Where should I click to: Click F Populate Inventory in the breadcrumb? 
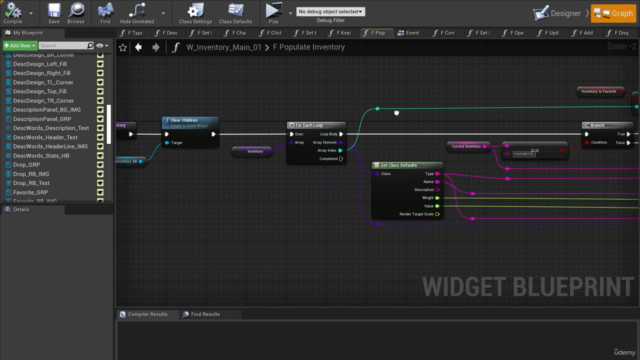[x=309, y=47]
